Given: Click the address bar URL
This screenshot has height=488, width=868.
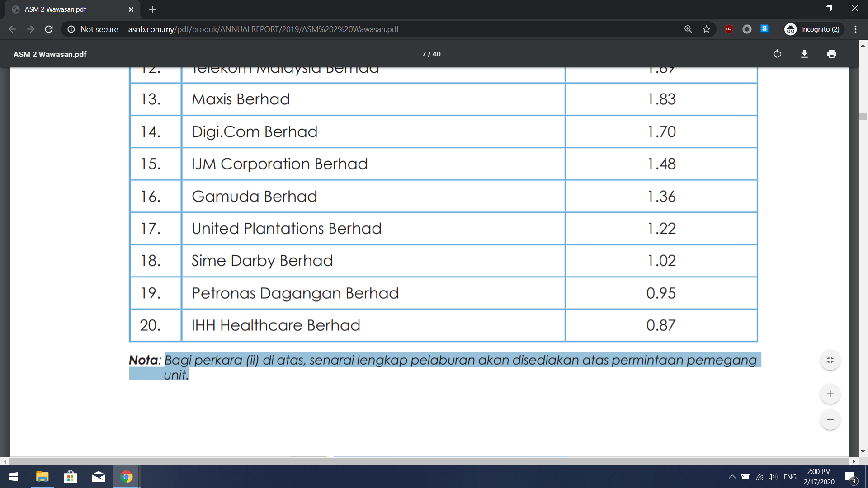Looking at the screenshot, I should tap(264, 29).
